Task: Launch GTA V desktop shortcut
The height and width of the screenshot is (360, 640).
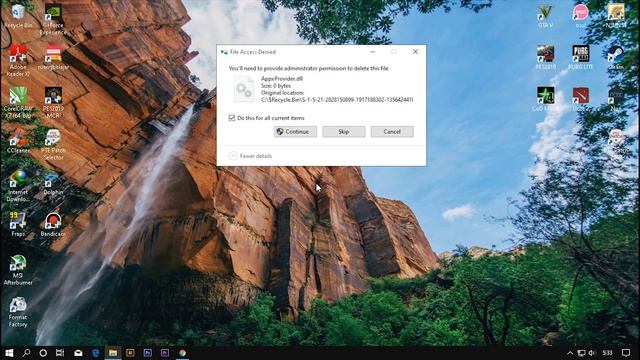Action: (545, 16)
